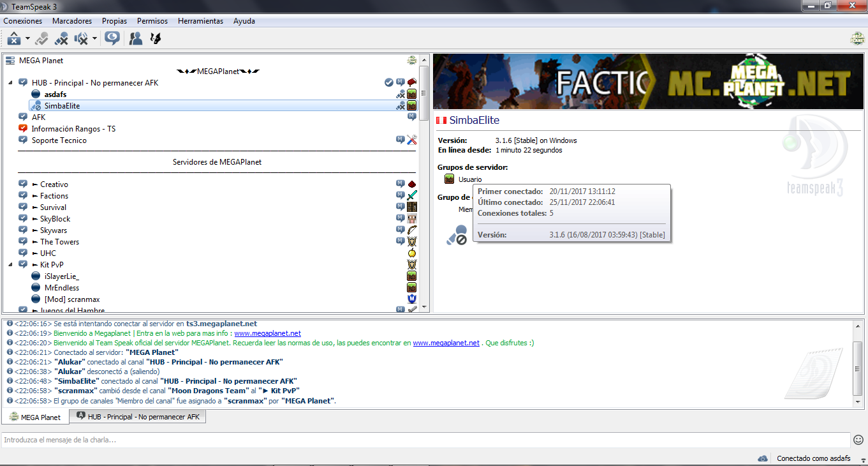This screenshot has width=868, height=466.
Task: Click the door icon on the Survival row
Action: [412, 207]
